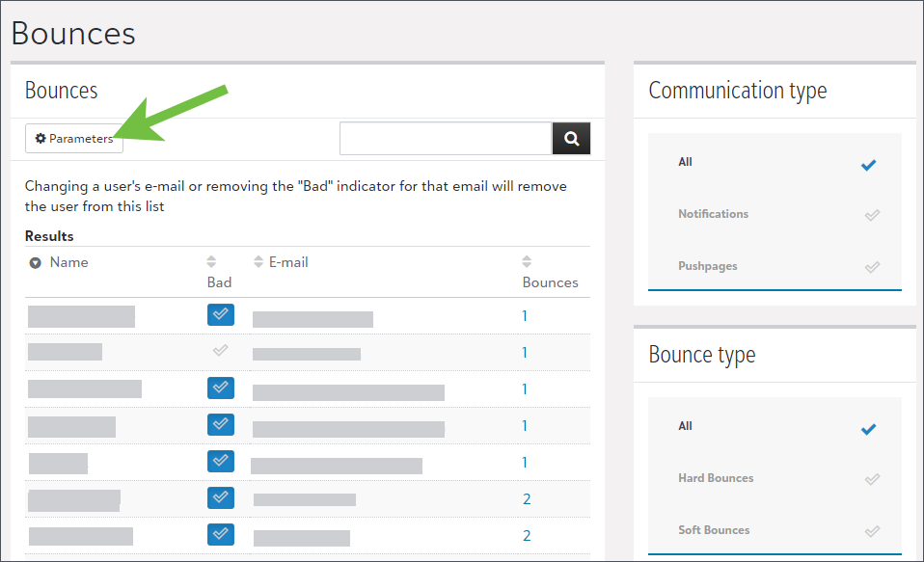Sort results by Name column arrow
The image size is (924, 562).
pos(36,263)
